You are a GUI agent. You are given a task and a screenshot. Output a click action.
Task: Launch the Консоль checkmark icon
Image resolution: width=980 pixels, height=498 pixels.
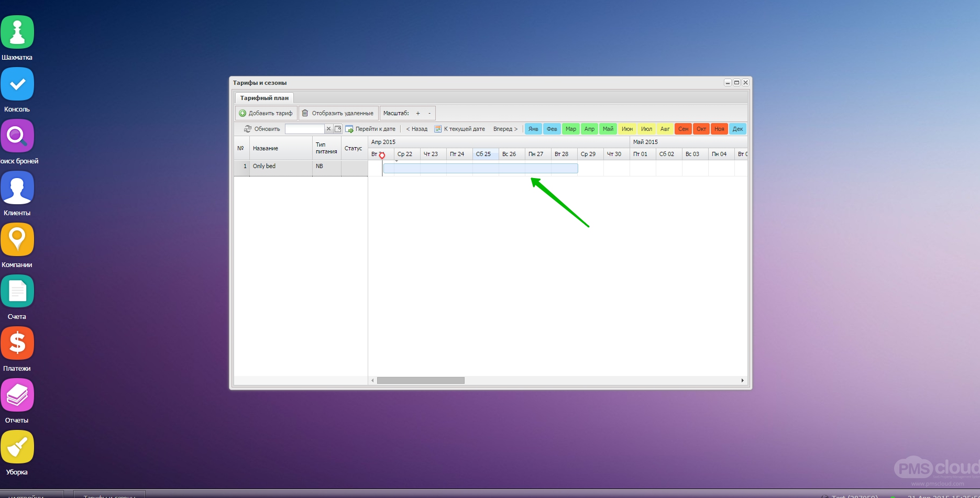(x=17, y=84)
